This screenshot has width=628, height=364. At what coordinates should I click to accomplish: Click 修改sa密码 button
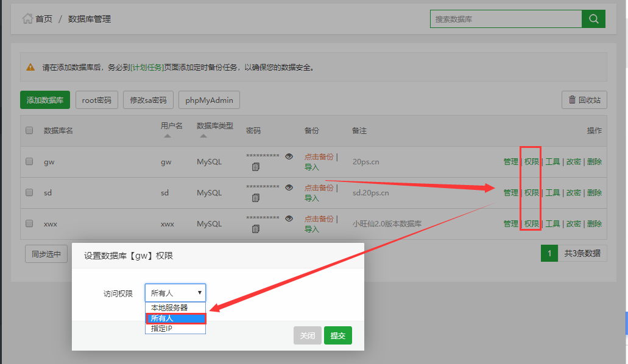tap(148, 100)
